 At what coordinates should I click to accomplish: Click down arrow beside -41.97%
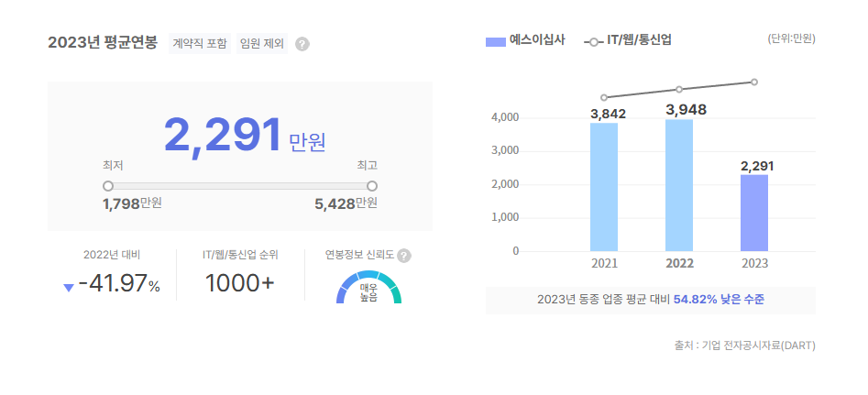(x=69, y=288)
